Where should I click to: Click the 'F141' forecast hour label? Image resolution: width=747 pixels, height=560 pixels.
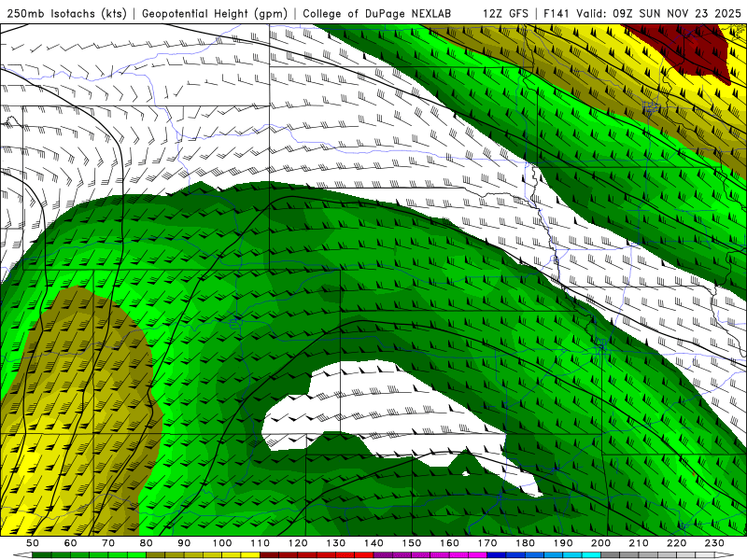tap(557, 13)
